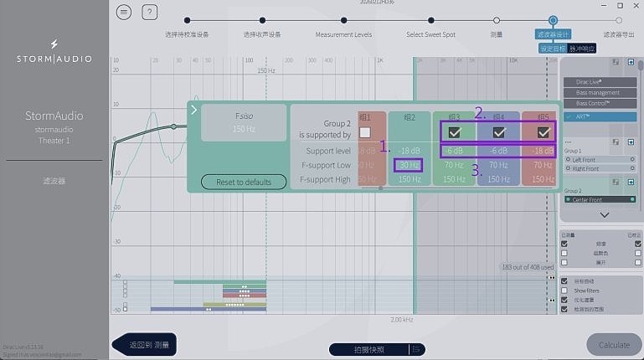The height and width of the screenshot is (360, 644).
Task: Click the load target icon in Group 1
Action: pyautogui.click(x=616, y=142)
